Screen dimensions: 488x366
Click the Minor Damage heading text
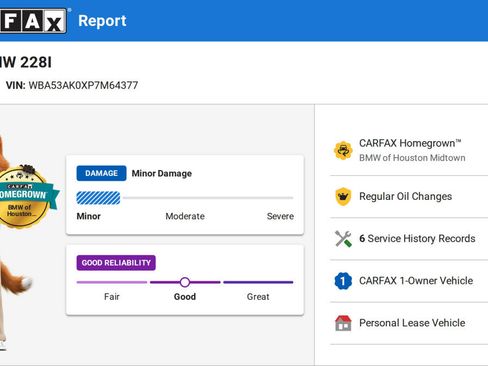(x=162, y=173)
